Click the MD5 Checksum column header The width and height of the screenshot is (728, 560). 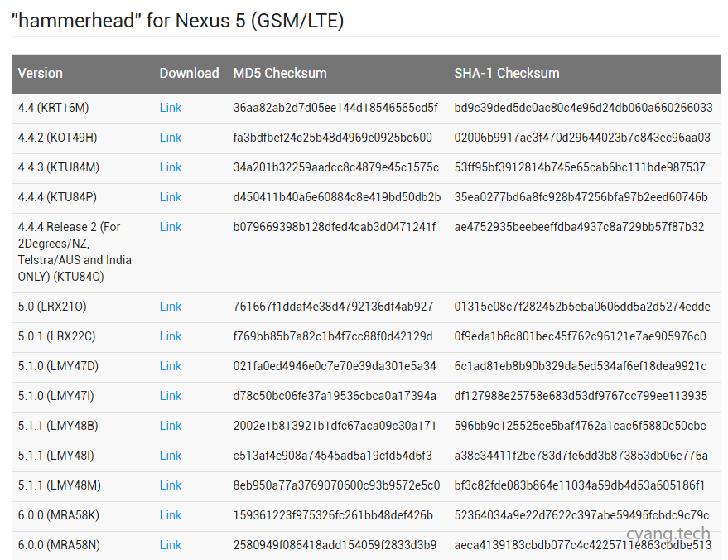(x=280, y=73)
